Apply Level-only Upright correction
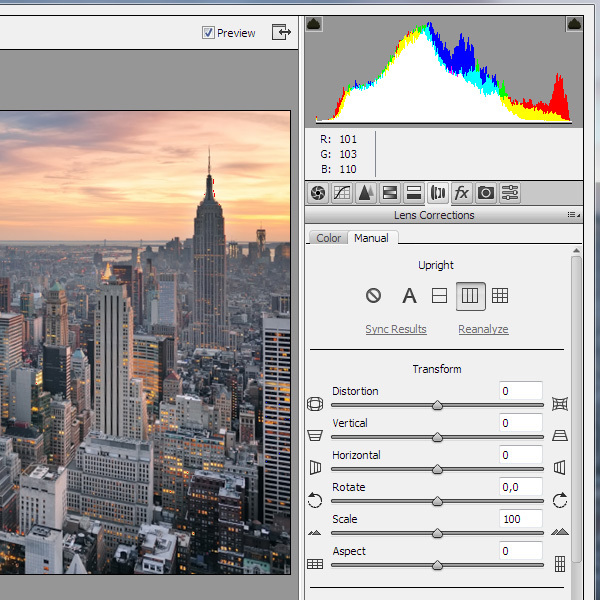 (438, 296)
